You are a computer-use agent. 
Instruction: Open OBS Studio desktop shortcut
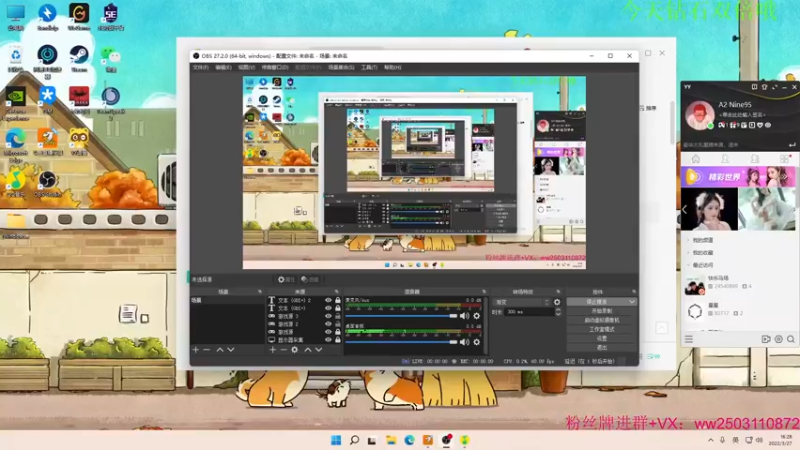pyautogui.click(x=47, y=184)
